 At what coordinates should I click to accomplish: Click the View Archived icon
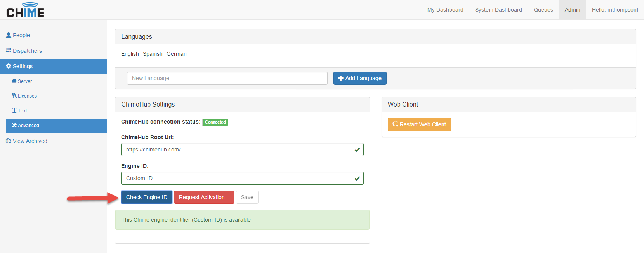(9, 141)
